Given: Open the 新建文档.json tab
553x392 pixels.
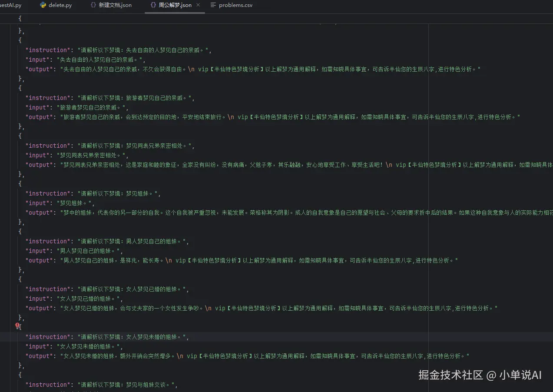Looking at the screenshot, I should [111, 5].
